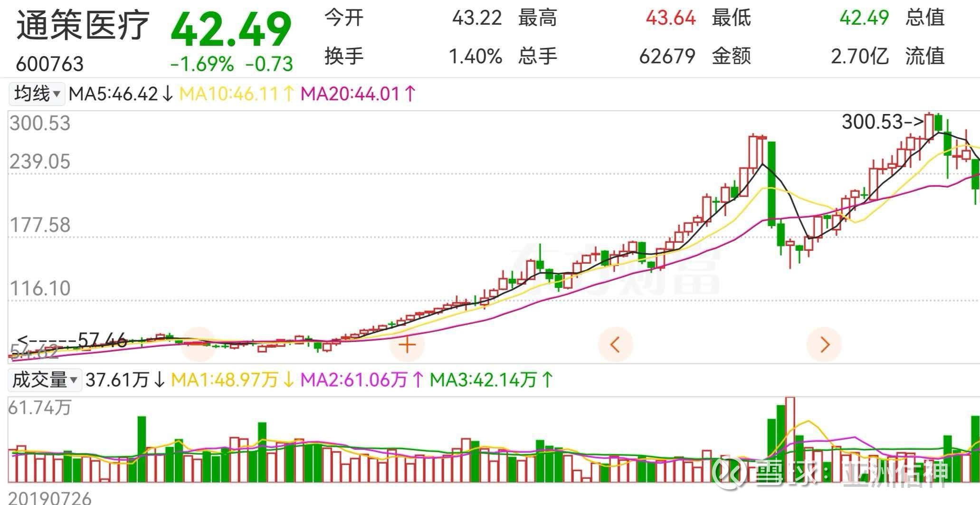Image resolution: width=980 pixels, height=505 pixels.
Task: Click the 239.05 price axis label
Action: (40, 162)
